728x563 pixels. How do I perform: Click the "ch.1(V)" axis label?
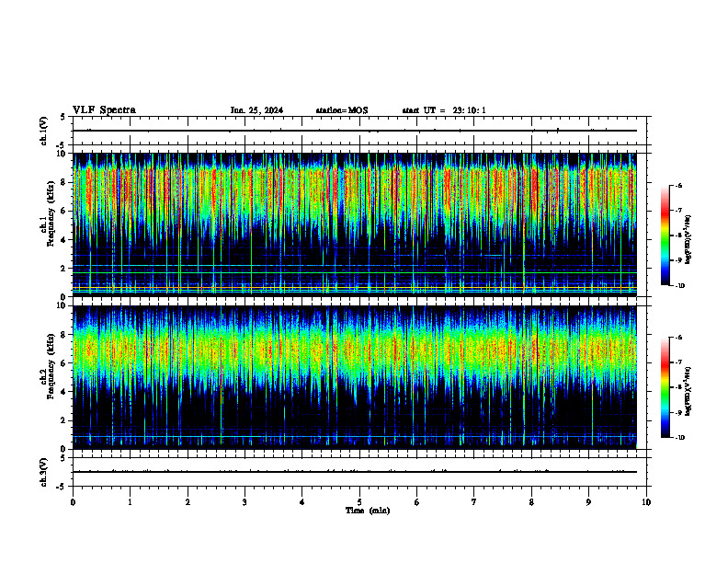coord(43,131)
